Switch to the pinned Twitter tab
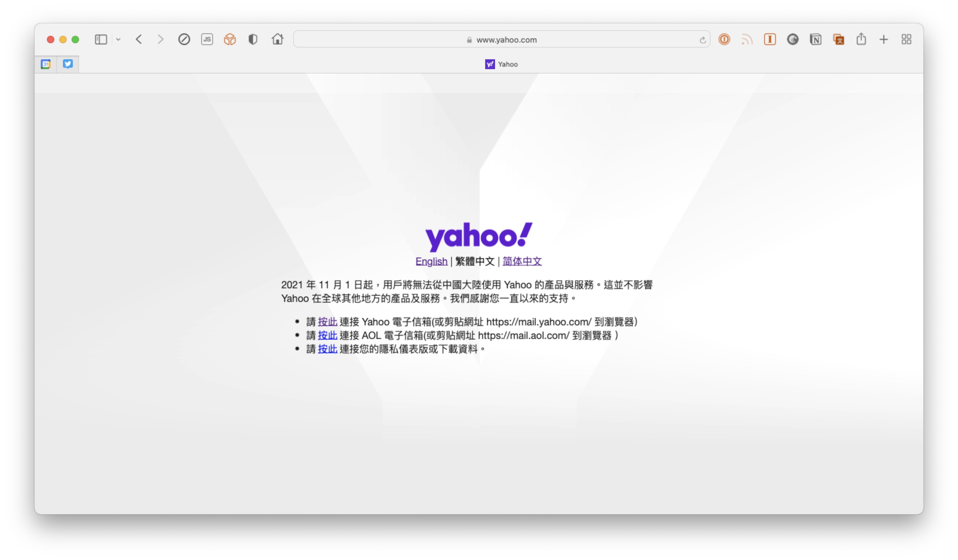958x560 pixels. [68, 64]
